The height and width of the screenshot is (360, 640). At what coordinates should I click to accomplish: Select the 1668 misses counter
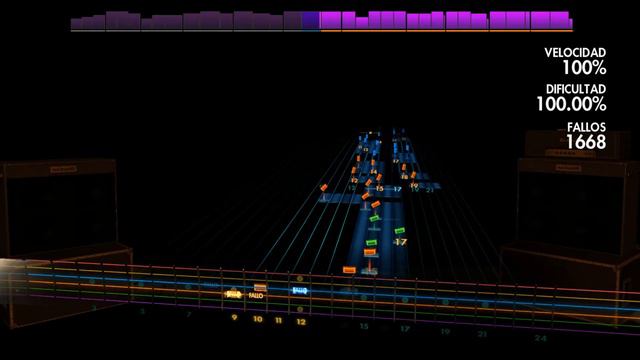586,142
